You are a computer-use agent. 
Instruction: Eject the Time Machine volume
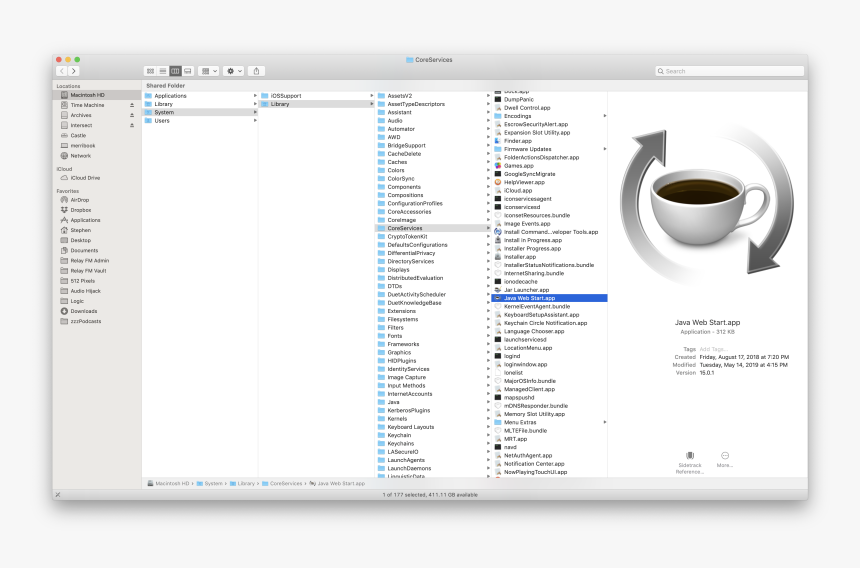(132, 105)
